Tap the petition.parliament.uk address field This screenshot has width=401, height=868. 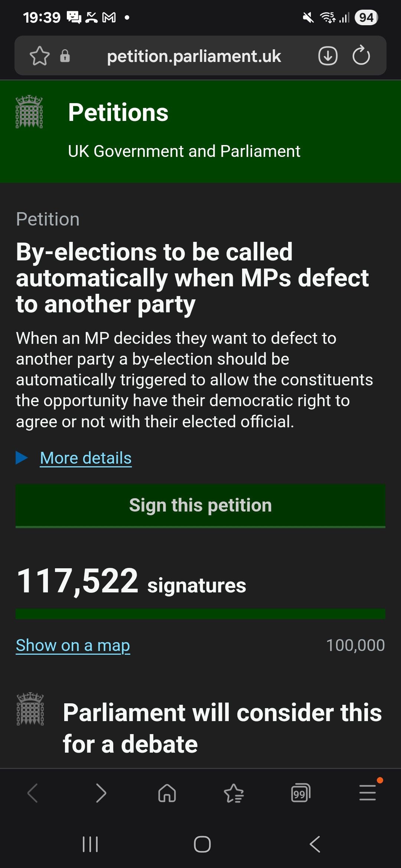coord(194,56)
